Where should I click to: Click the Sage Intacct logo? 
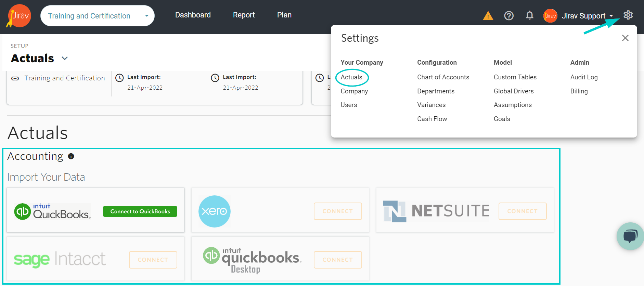(x=60, y=259)
